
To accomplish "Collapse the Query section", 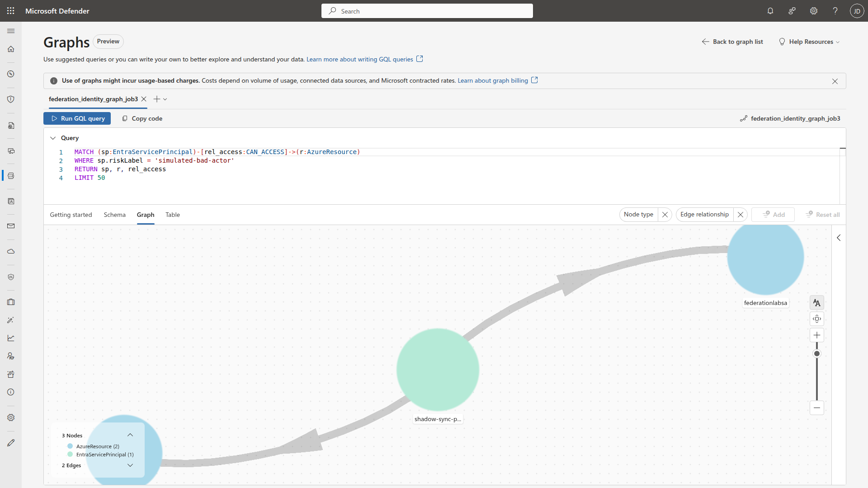I will 53,138.
